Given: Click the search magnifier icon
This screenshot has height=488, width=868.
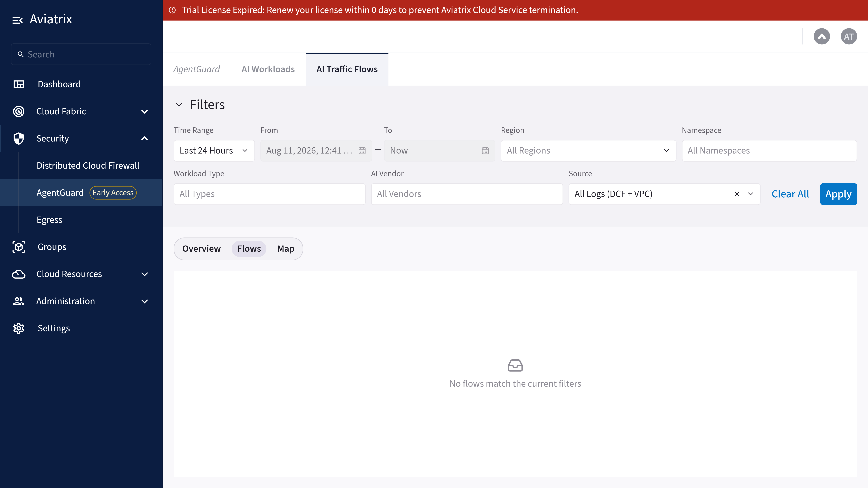Looking at the screenshot, I should (21, 54).
